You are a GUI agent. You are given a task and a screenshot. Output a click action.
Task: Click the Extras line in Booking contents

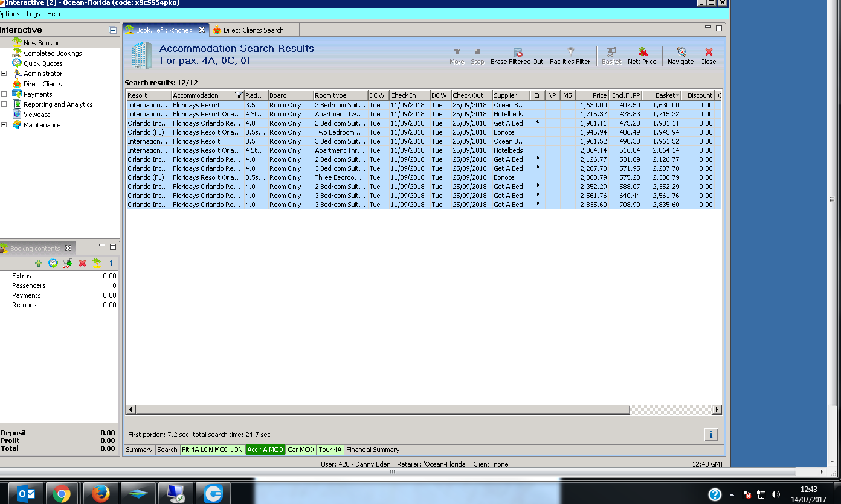coord(59,276)
